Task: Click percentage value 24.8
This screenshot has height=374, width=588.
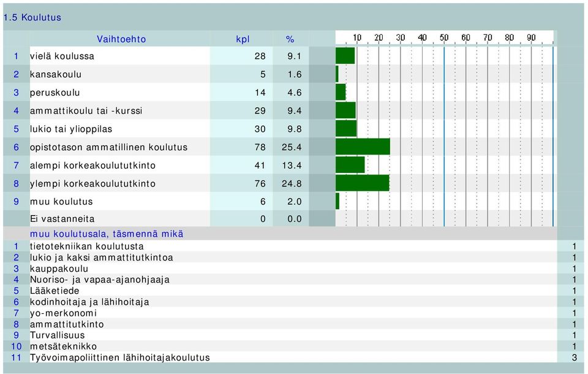Action: tap(292, 183)
